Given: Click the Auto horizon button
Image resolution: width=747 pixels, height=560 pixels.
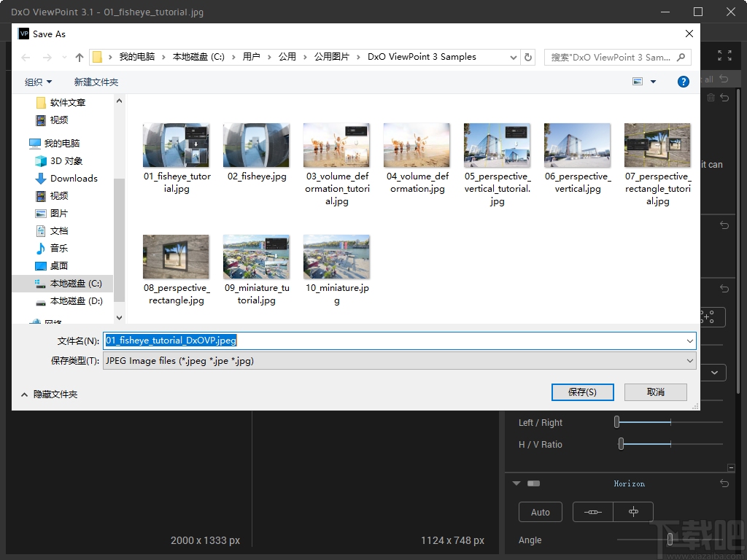Looking at the screenshot, I should 540,512.
